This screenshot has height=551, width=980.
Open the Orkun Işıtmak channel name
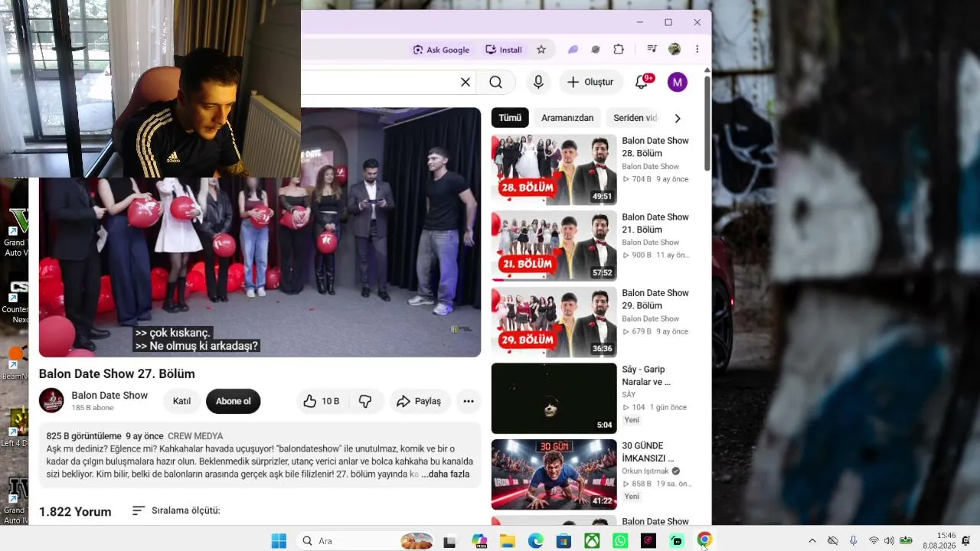coord(645,471)
